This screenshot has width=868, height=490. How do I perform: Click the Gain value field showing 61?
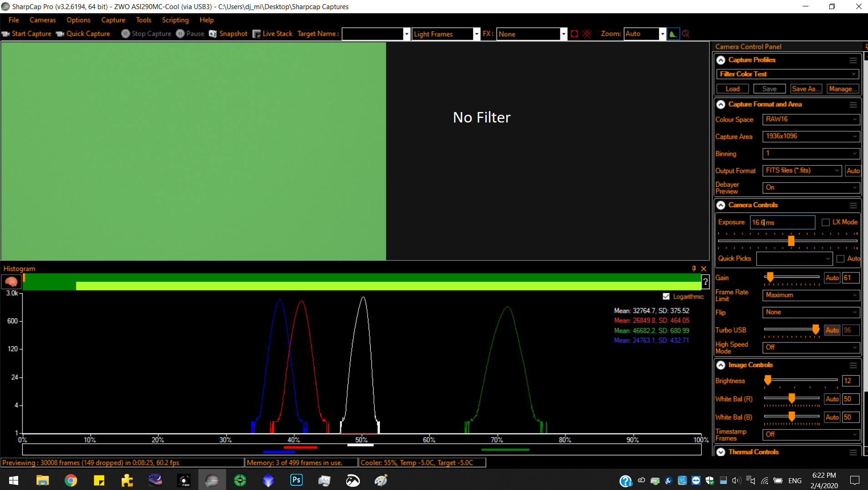(x=850, y=278)
